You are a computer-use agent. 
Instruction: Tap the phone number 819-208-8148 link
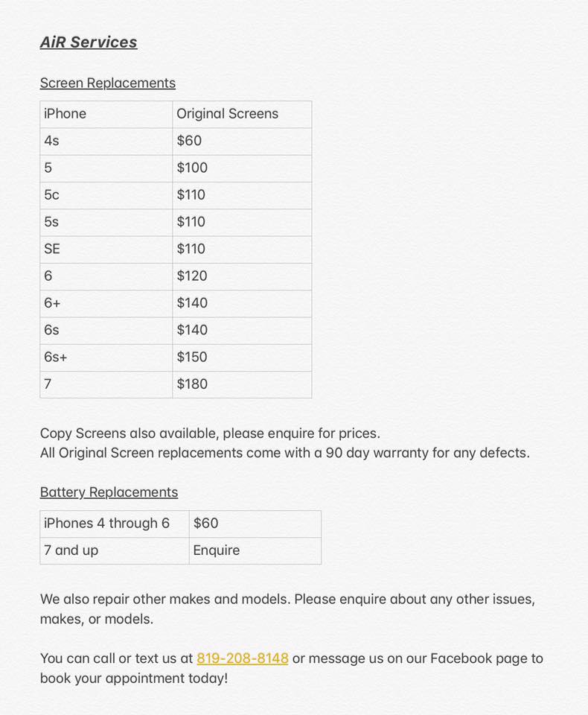click(x=243, y=658)
